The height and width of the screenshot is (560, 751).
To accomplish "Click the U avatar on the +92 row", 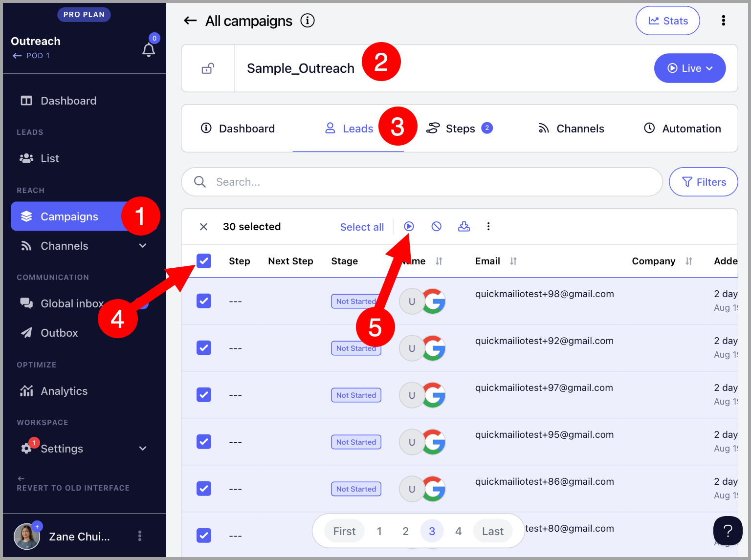I will click(411, 348).
